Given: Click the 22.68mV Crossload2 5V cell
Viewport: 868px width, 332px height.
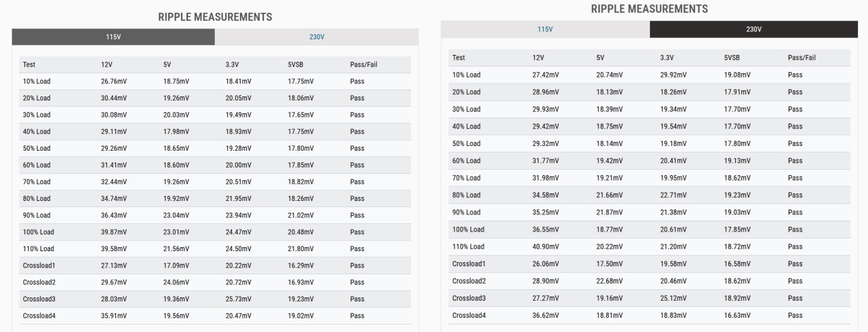Looking at the screenshot, I should (609, 281).
